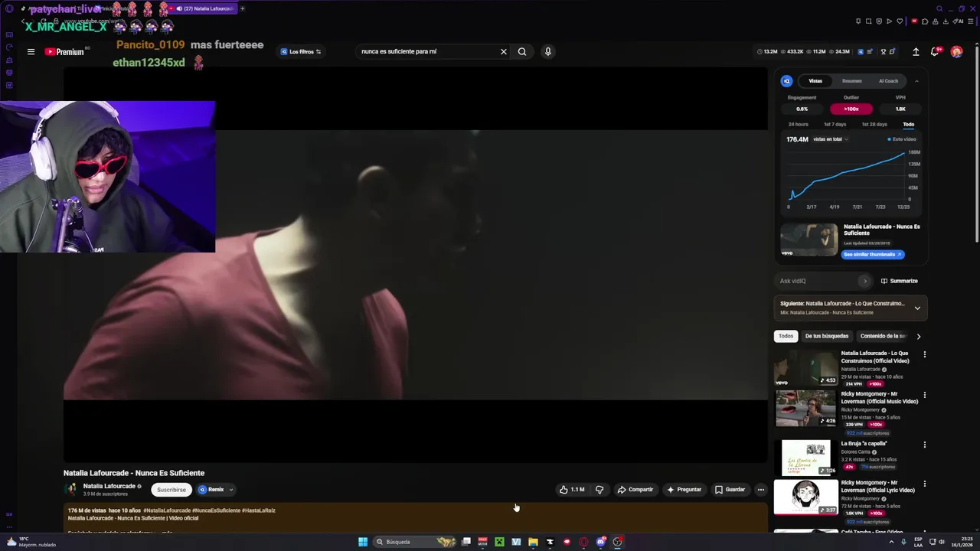This screenshot has width=980, height=551.
Task: Open Lo Que Construimos video thumbnail
Action: coord(805,368)
